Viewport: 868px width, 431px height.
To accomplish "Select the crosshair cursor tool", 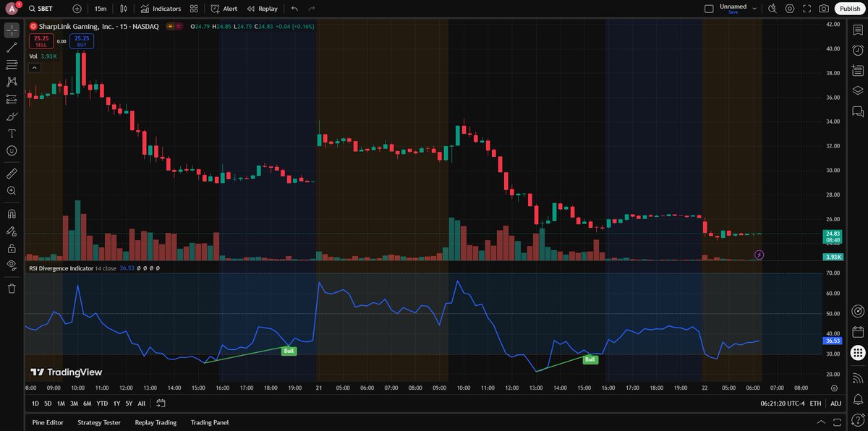I will click(x=12, y=30).
